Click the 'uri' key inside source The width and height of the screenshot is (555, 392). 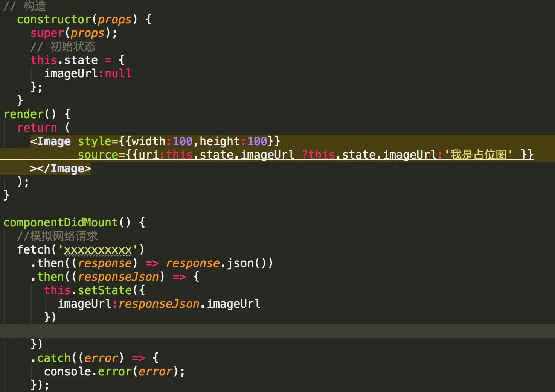149,155
